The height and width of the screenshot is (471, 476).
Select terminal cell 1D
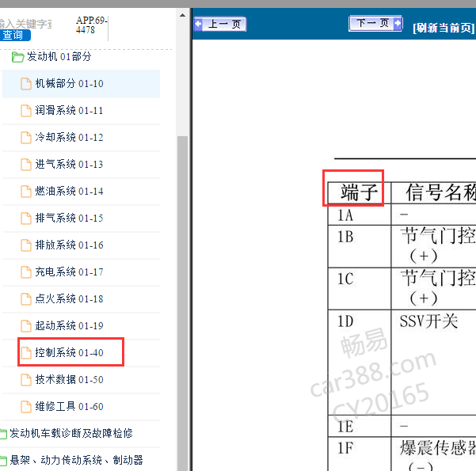[360, 363]
